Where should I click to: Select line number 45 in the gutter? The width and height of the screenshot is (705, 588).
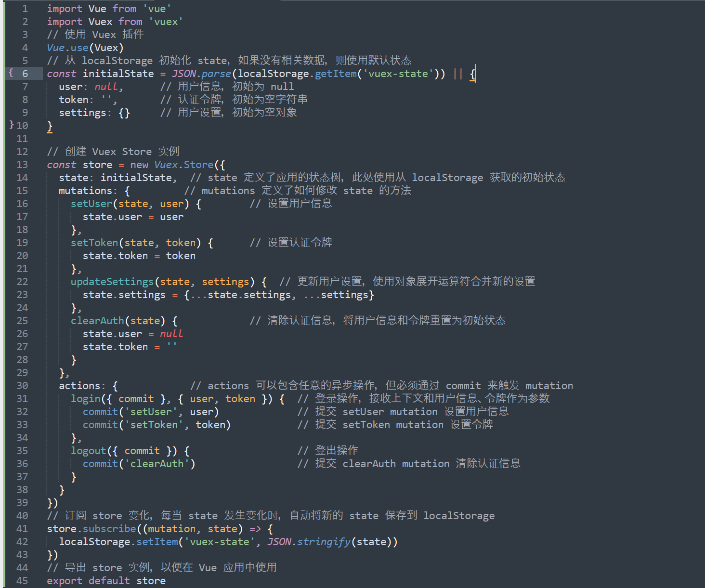click(x=22, y=581)
